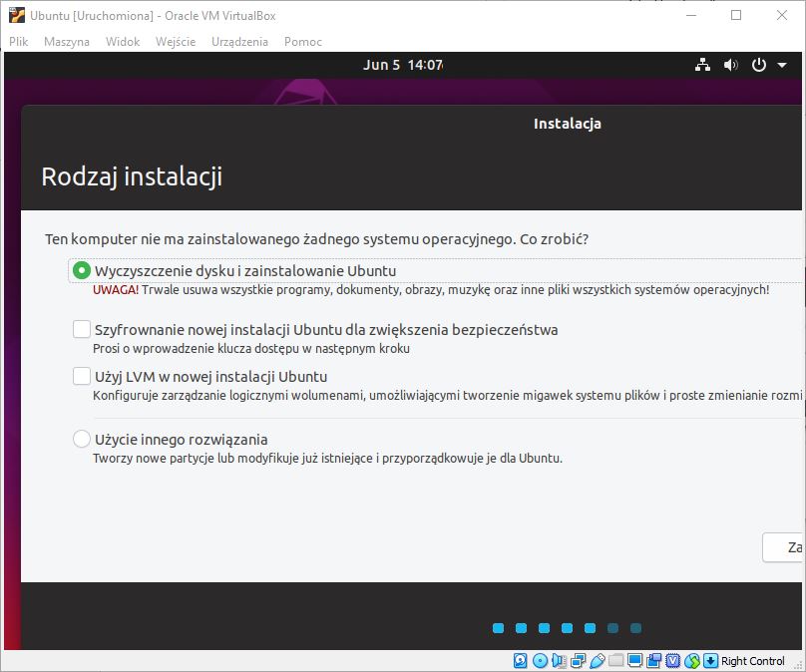Click the Ubuntu power icon
The width and height of the screenshot is (806, 672).
[759, 65]
